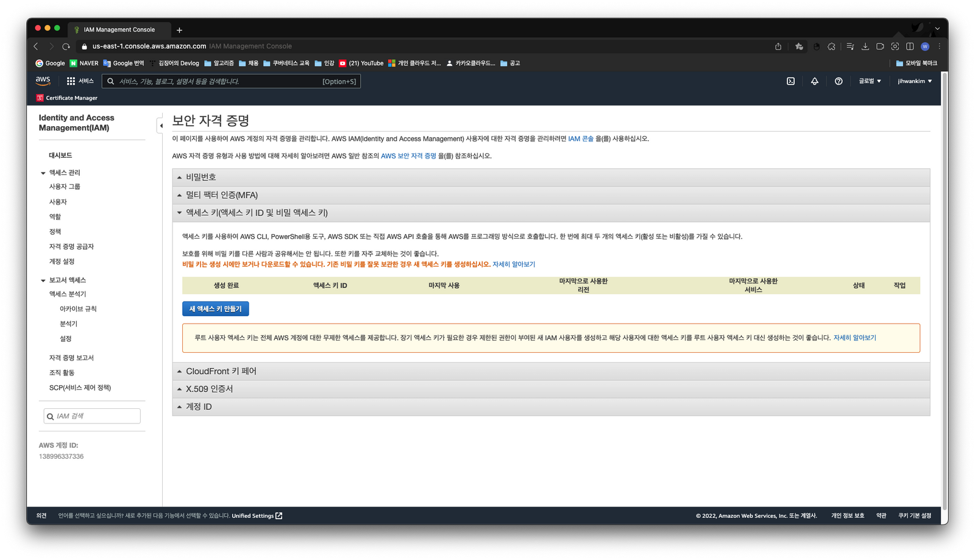Follow the AWS 보안 자격 증명 link
The width and height of the screenshot is (975, 560).
click(x=408, y=156)
